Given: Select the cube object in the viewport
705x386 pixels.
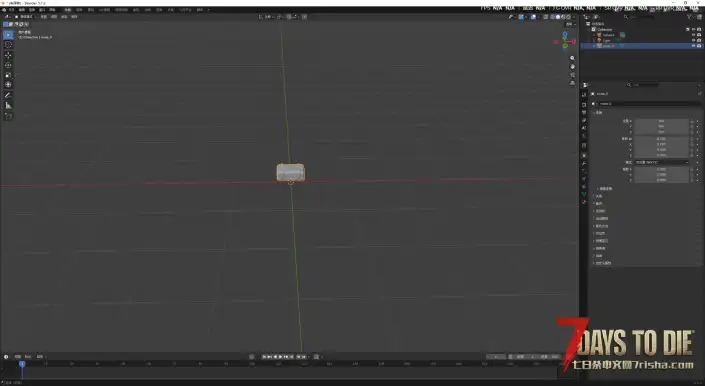Looking at the screenshot, I should pyautogui.click(x=290, y=172).
